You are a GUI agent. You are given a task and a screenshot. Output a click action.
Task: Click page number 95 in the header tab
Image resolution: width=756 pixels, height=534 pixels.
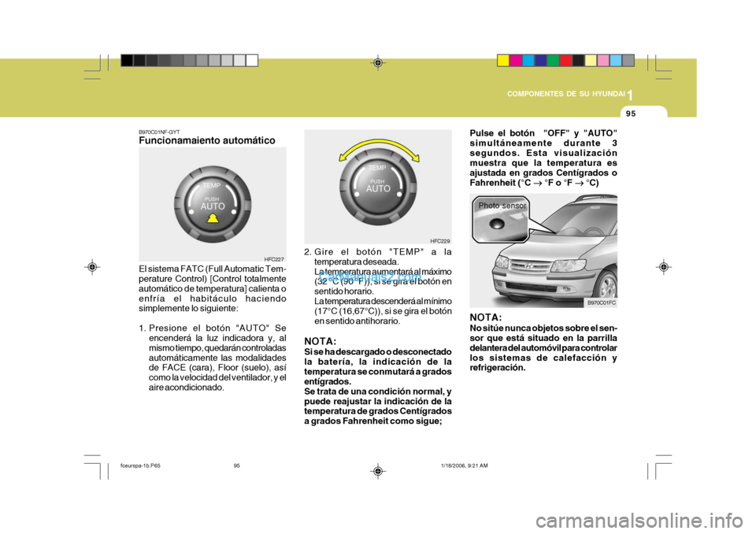click(x=631, y=113)
